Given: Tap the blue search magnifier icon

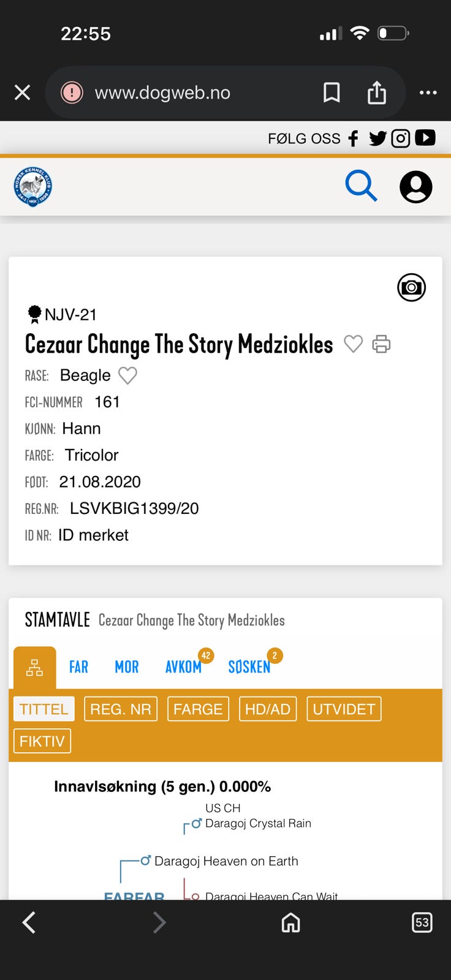Looking at the screenshot, I should pyautogui.click(x=361, y=186).
